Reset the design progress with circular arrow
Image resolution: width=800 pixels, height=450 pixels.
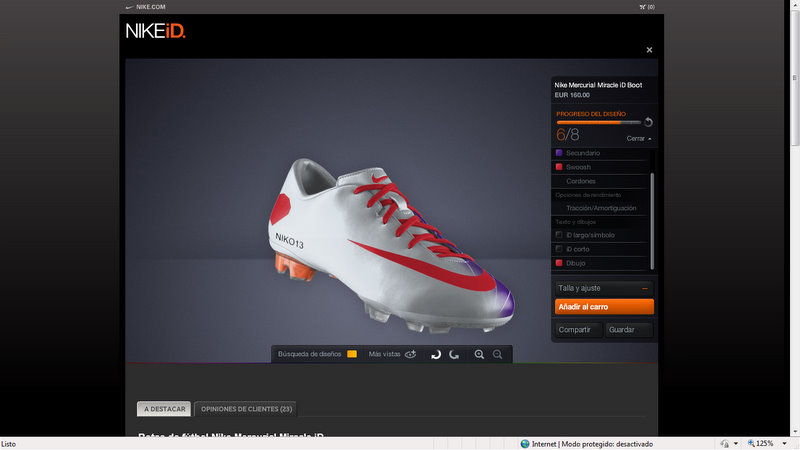tap(648, 122)
